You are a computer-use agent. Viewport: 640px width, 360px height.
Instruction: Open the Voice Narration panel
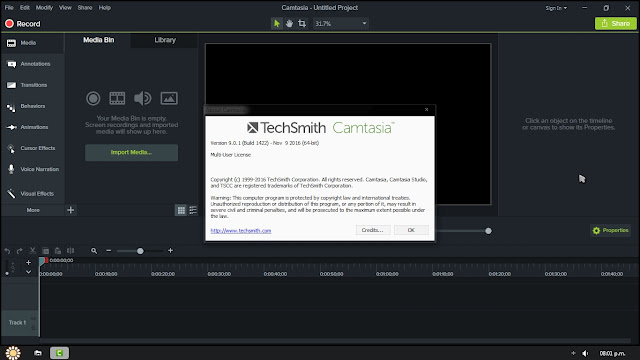32,169
